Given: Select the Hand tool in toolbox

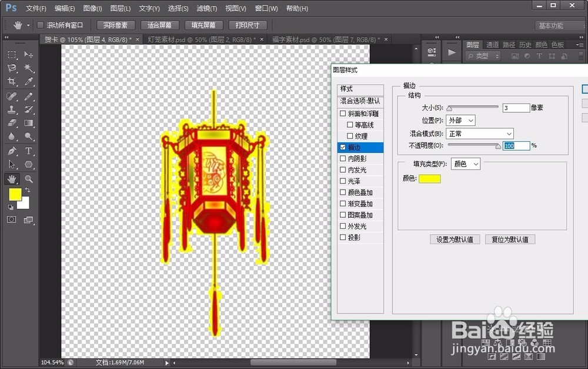Looking at the screenshot, I should click(x=12, y=179).
